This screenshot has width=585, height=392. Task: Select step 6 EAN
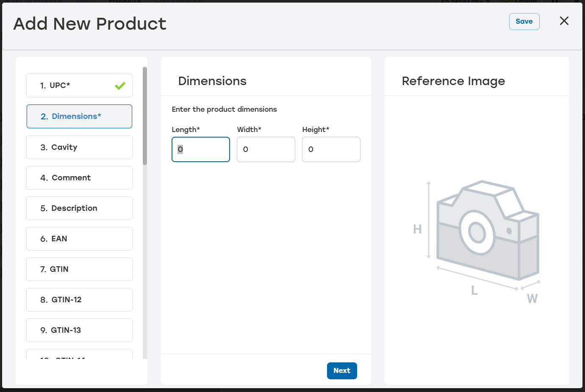tap(79, 239)
